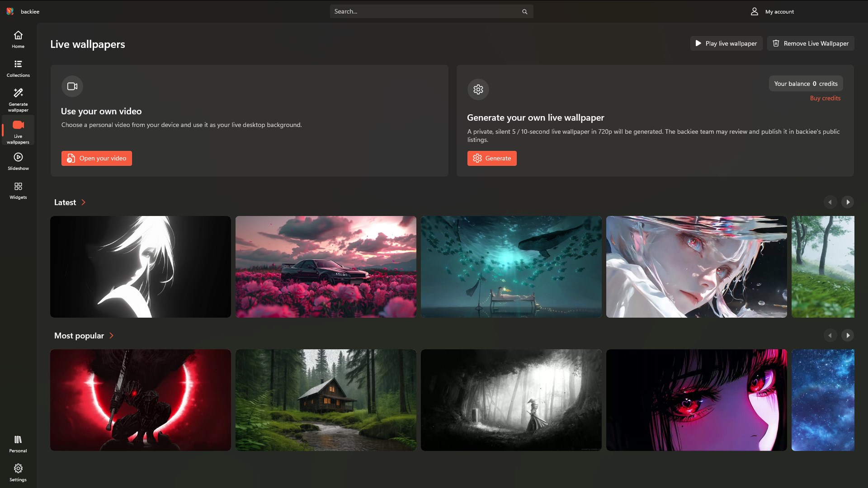Click the backiee logo icon
The height and width of the screenshot is (488, 868).
pos(10,11)
